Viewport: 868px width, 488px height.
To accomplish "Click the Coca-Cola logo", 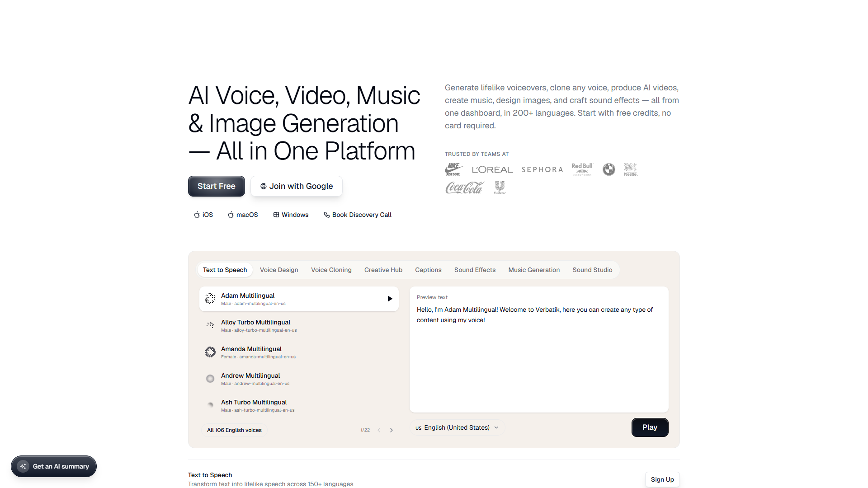I will (x=464, y=188).
